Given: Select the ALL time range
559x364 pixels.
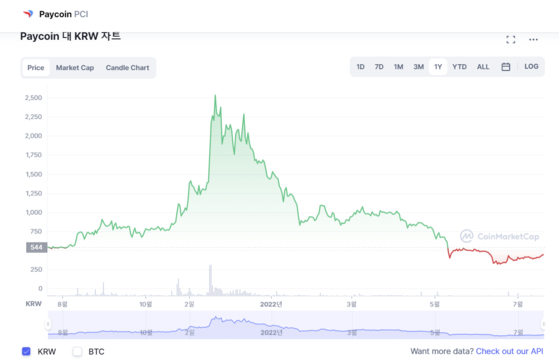Looking at the screenshot, I should point(483,67).
